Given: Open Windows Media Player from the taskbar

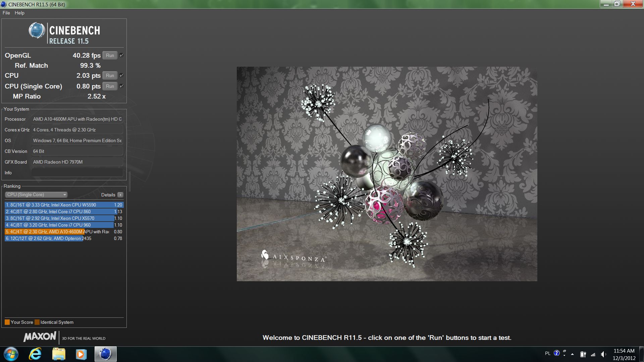Looking at the screenshot, I should coord(81,354).
